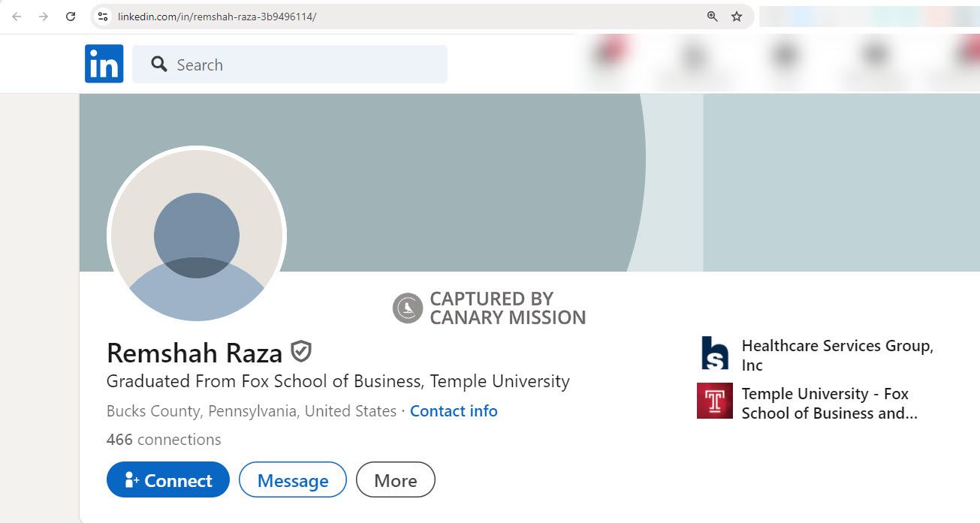This screenshot has width=980, height=523.
Task: Open the Contact info link
Action: (x=454, y=410)
